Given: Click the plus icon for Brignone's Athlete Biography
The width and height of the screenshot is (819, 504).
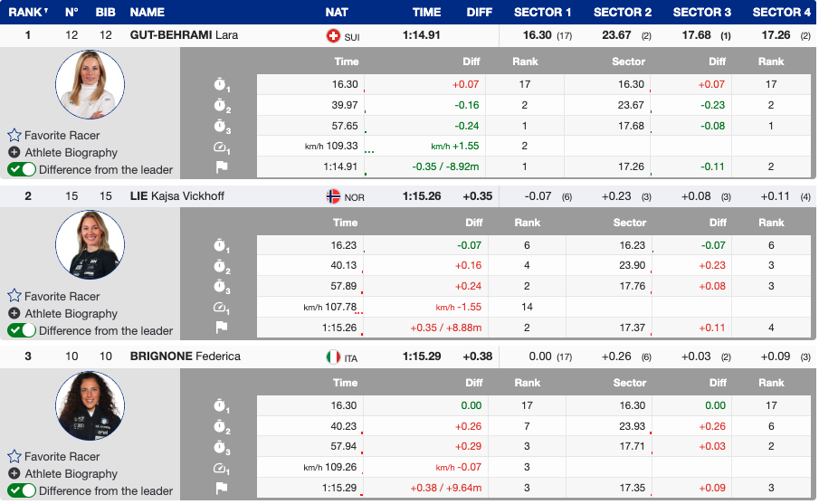Looking at the screenshot, I should [x=14, y=474].
